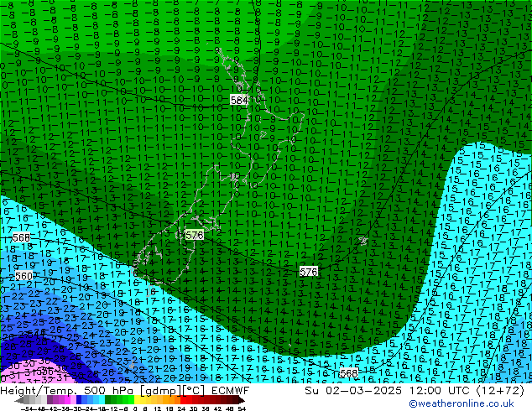532x411 pixels.
Task: Click the 576 contour label over the eastern ocean
Action: tap(309, 272)
